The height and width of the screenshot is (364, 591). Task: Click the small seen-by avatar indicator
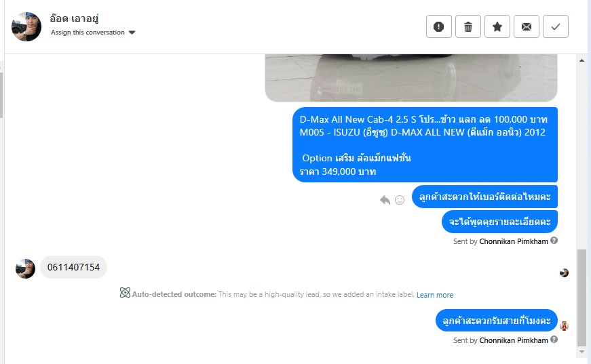pos(564,272)
